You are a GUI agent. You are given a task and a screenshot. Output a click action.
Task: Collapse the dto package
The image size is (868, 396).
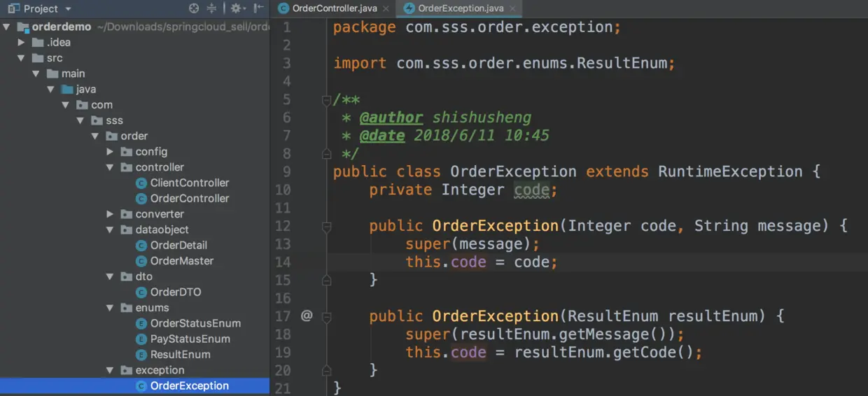pos(110,276)
